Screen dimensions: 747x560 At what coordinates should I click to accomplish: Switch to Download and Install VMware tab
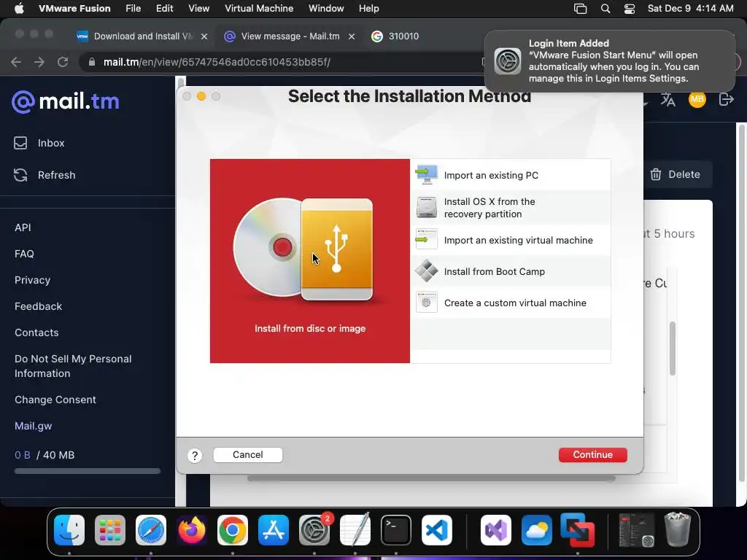[x=142, y=36]
